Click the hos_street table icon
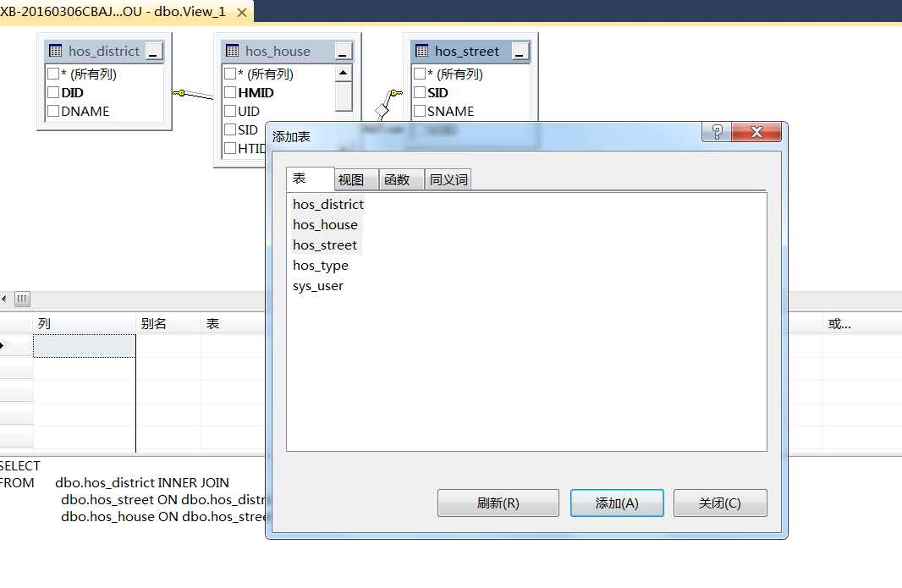The image size is (902, 588). [421, 51]
